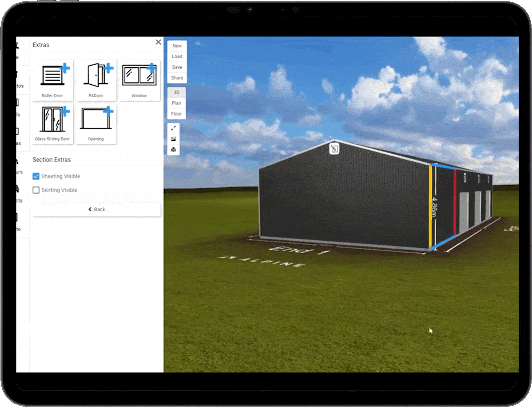Add a Window extra

point(140,80)
